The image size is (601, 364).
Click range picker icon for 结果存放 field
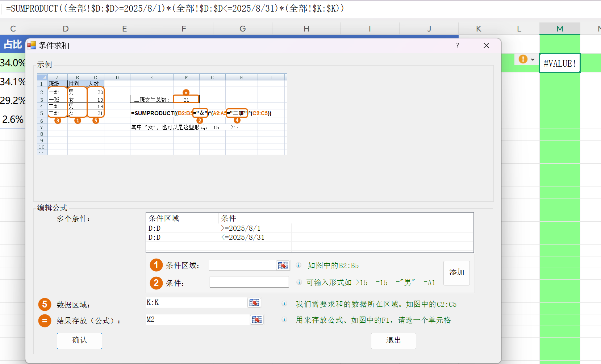(257, 320)
